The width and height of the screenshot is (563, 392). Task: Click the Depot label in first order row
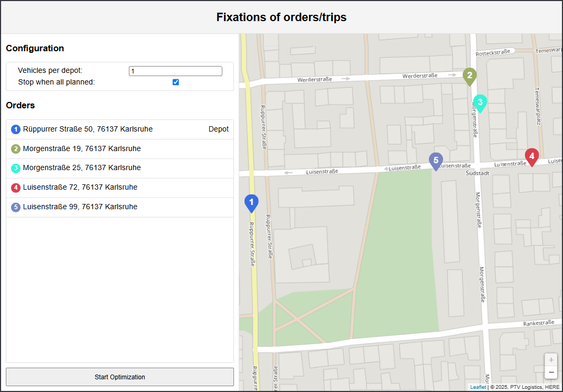tap(218, 129)
